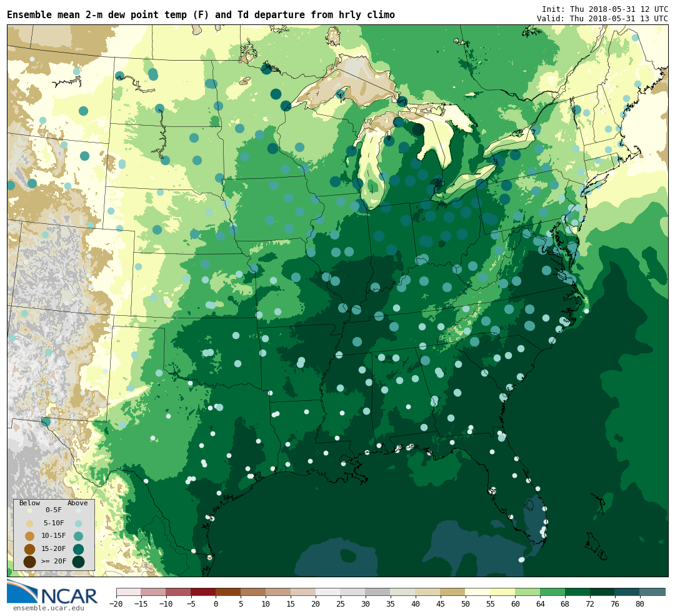This screenshot has width=675, height=616.
Task: Click the Below 10-15F legend circle
Action: [x=30, y=537]
